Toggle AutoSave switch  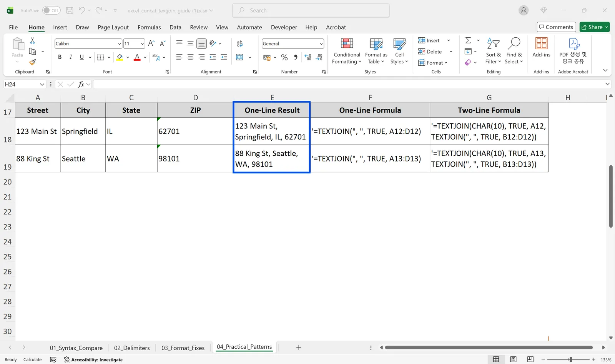tap(51, 10)
